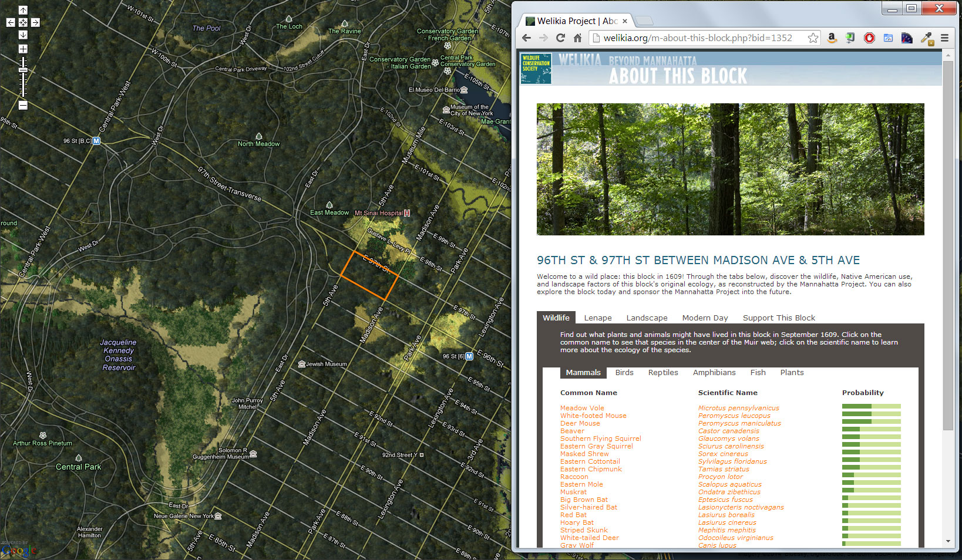The width and height of the screenshot is (962, 560).
Task: Select the Mammals sub-tab
Action: [583, 373]
